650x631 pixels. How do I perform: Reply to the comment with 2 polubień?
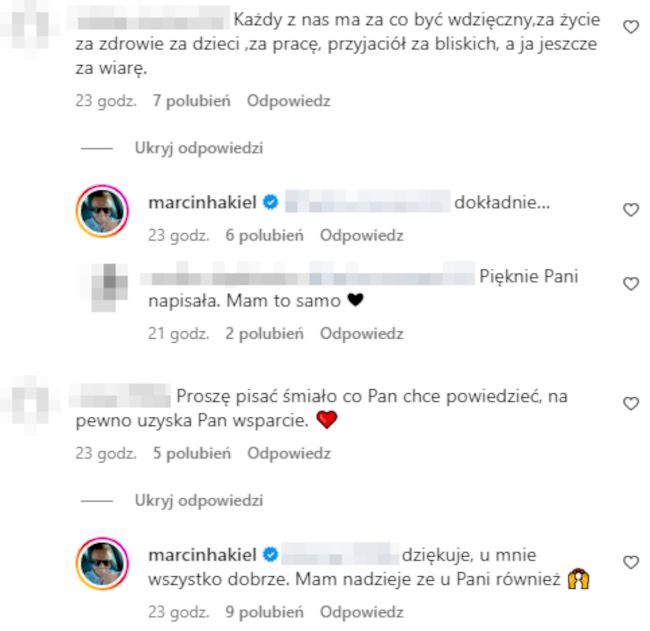361,333
